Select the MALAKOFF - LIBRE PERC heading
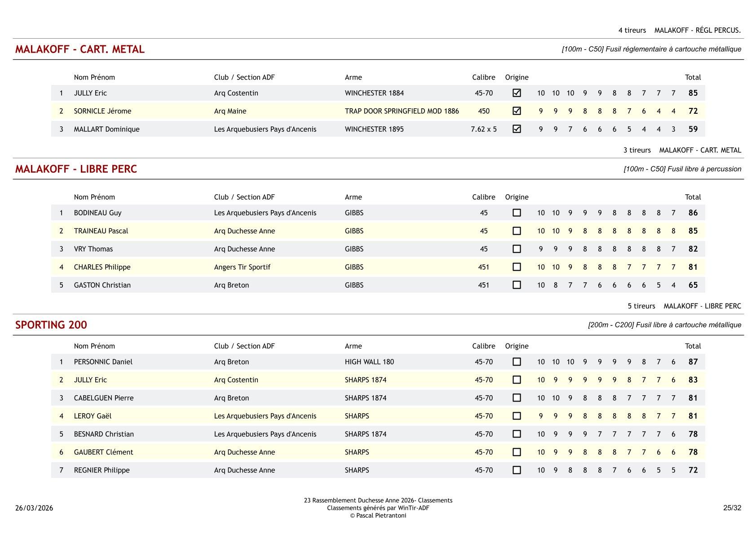The height and width of the screenshot is (535, 756). pos(76,169)
